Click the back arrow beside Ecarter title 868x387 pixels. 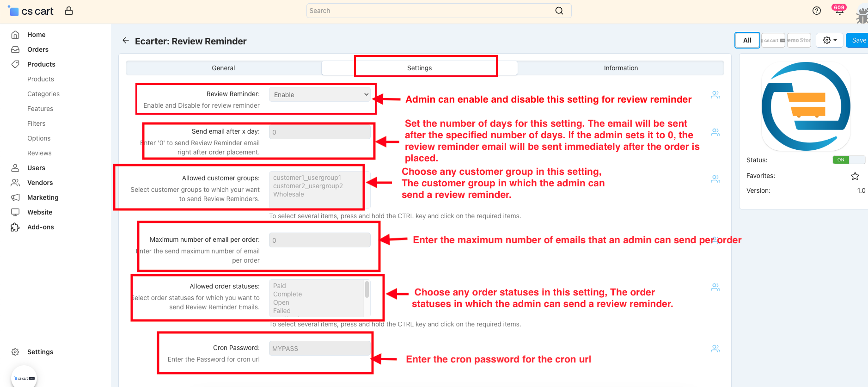125,41
